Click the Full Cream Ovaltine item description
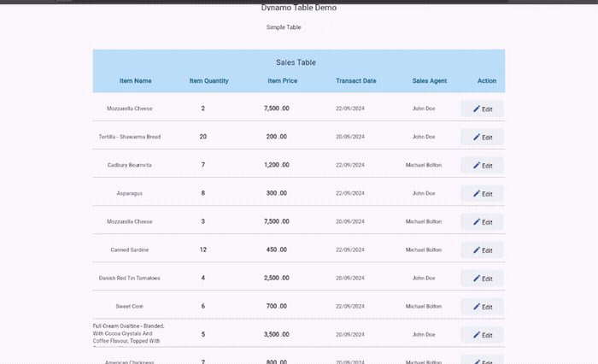 pyautogui.click(x=129, y=335)
